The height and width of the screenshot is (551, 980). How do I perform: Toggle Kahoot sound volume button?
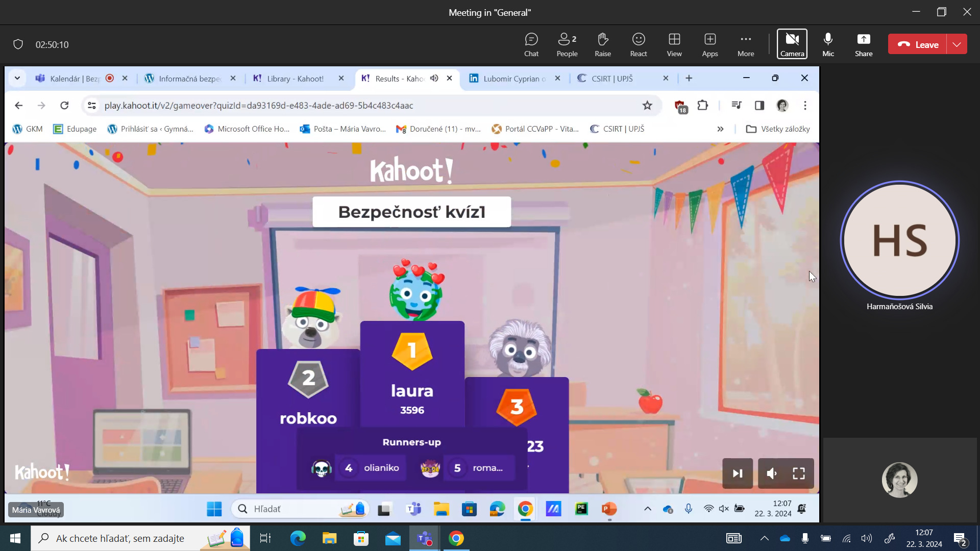coord(772,473)
